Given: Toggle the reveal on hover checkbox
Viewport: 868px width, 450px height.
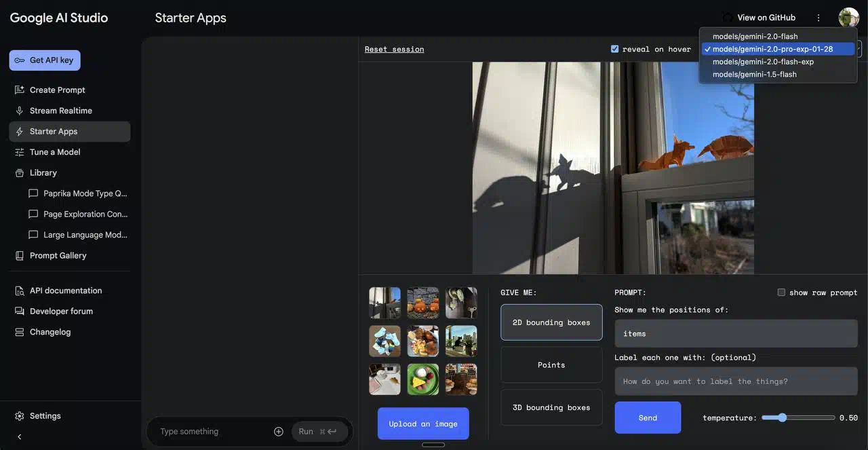Looking at the screenshot, I should coord(614,49).
